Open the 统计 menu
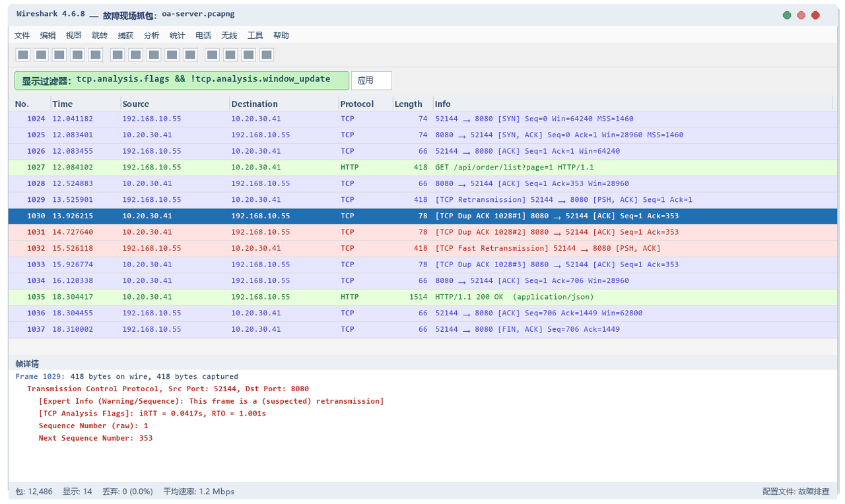Screen dimensions: 845x504 (x=177, y=36)
